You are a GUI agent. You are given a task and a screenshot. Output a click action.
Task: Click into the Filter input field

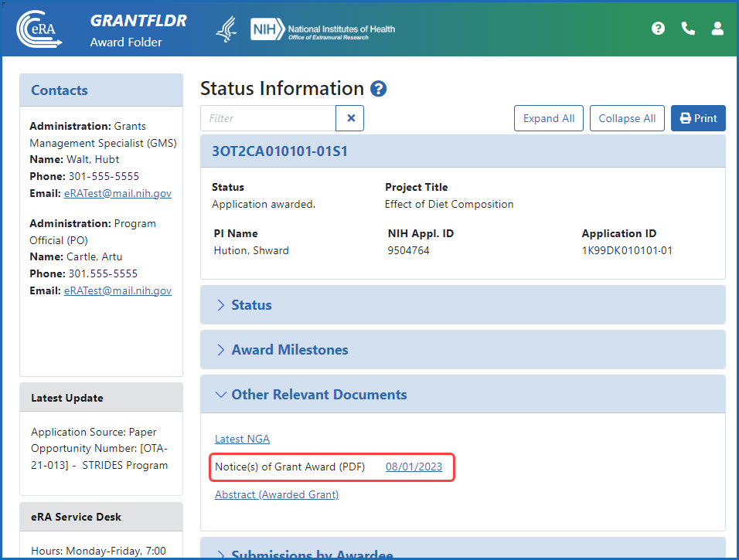[268, 118]
